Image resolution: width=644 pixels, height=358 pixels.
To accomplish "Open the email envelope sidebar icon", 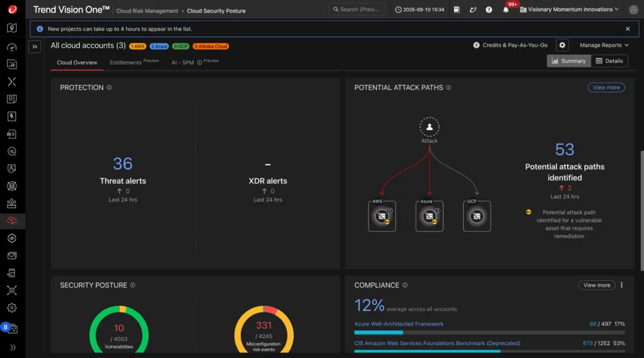I will coord(12,256).
